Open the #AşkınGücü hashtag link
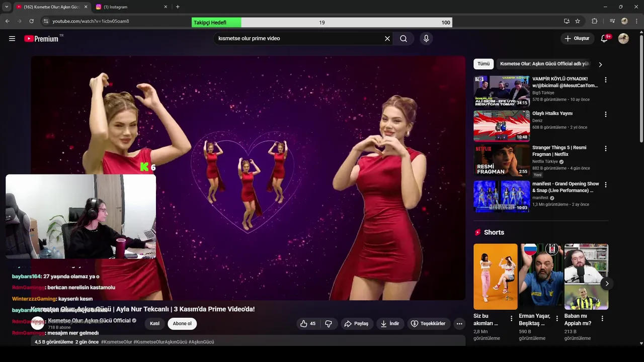Image resolution: width=644 pixels, height=362 pixels. pos(201,342)
